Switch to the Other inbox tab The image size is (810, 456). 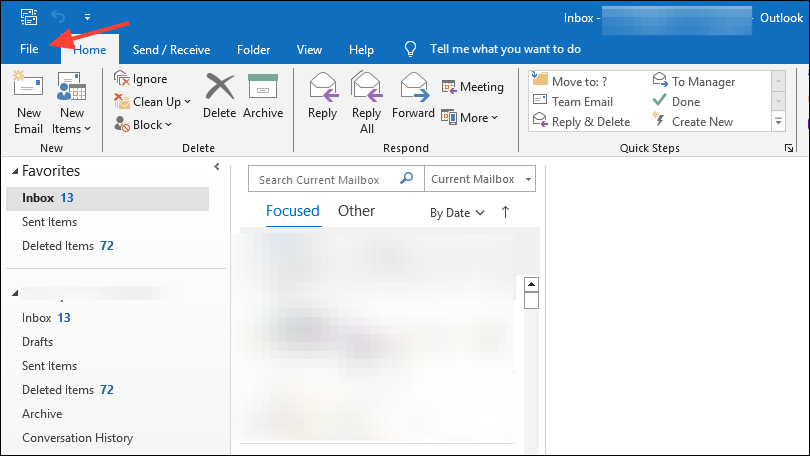(356, 211)
